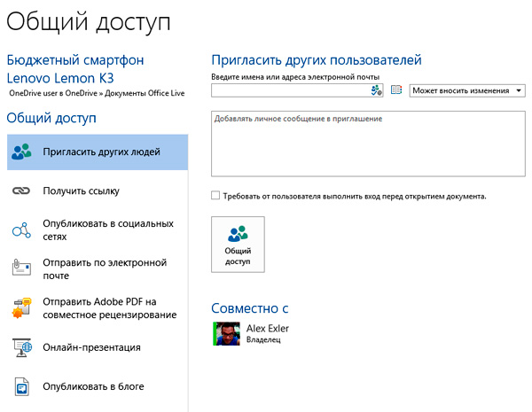The height and width of the screenshot is (412, 532).
Task: Click the invite people icon in sidebar
Action: click(x=21, y=152)
